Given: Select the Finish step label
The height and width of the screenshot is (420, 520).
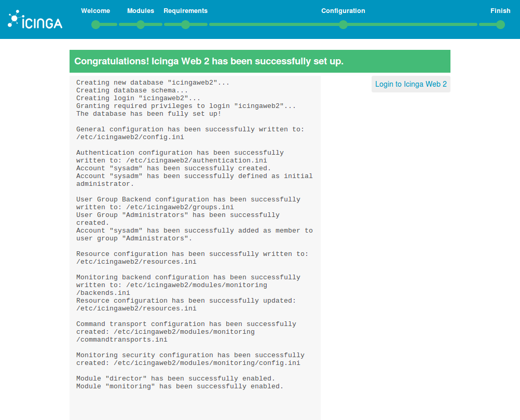Looking at the screenshot, I should [x=500, y=10].
